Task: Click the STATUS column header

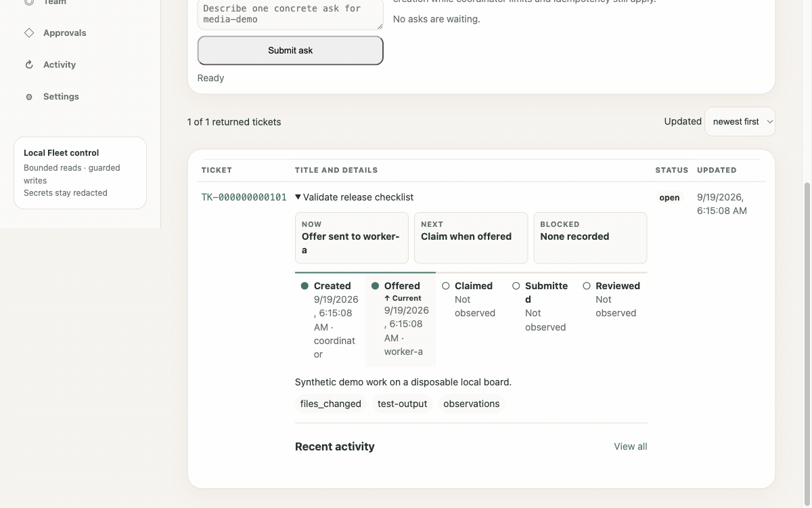Action: point(672,170)
